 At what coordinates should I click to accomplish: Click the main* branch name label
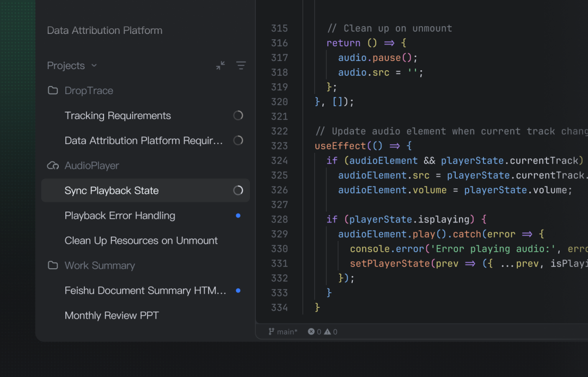[x=287, y=332]
